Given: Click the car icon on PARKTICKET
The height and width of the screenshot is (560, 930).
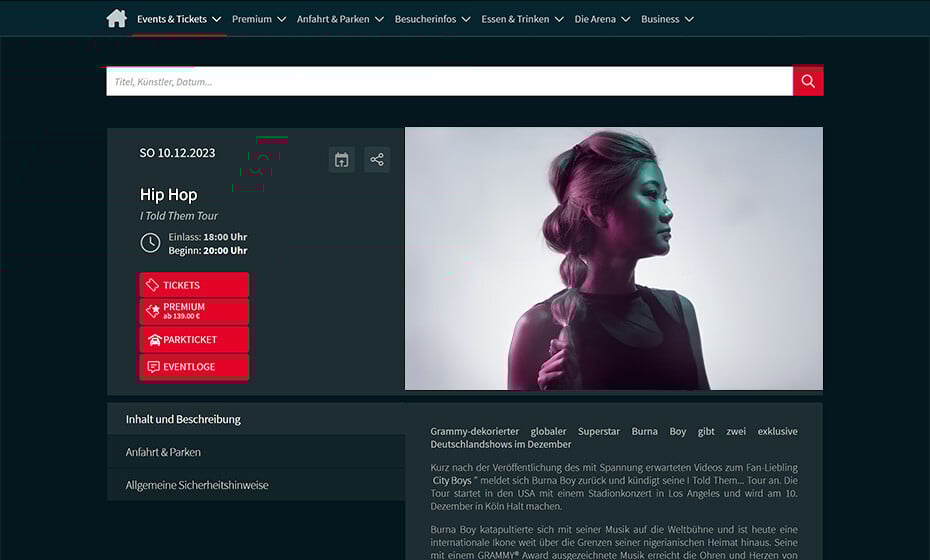Looking at the screenshot, I should 155,340.
